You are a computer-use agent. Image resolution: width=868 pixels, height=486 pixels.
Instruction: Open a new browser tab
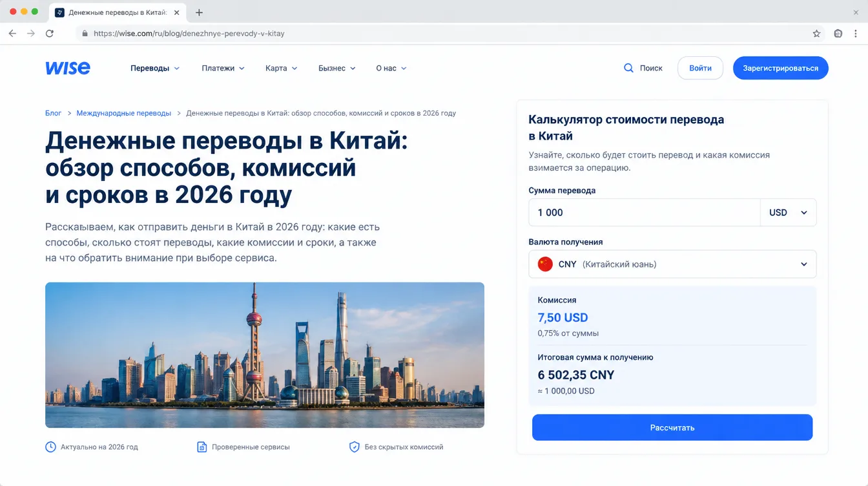pyautogui.click(x=199, y=12)
